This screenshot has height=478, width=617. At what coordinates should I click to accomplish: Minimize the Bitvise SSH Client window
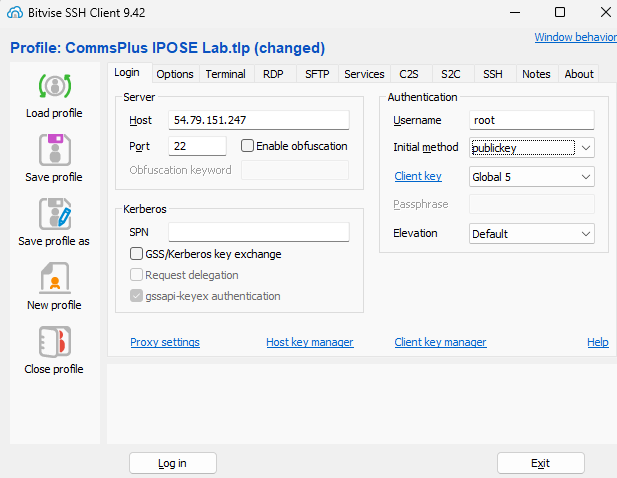(x=515, y=13)
